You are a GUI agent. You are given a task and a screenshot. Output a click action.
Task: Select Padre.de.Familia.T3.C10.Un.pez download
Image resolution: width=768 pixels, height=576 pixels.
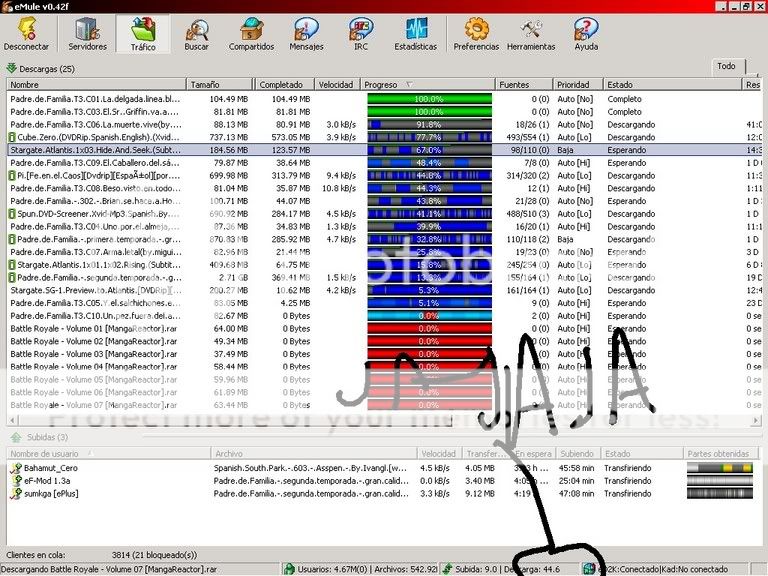point(384,315)
